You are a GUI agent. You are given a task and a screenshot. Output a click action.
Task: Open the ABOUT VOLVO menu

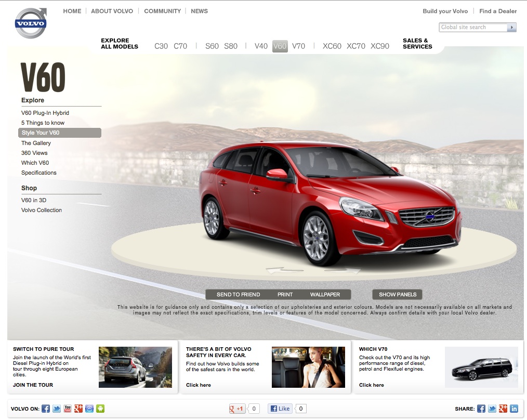pyautogui.click(x=112, y=11)
